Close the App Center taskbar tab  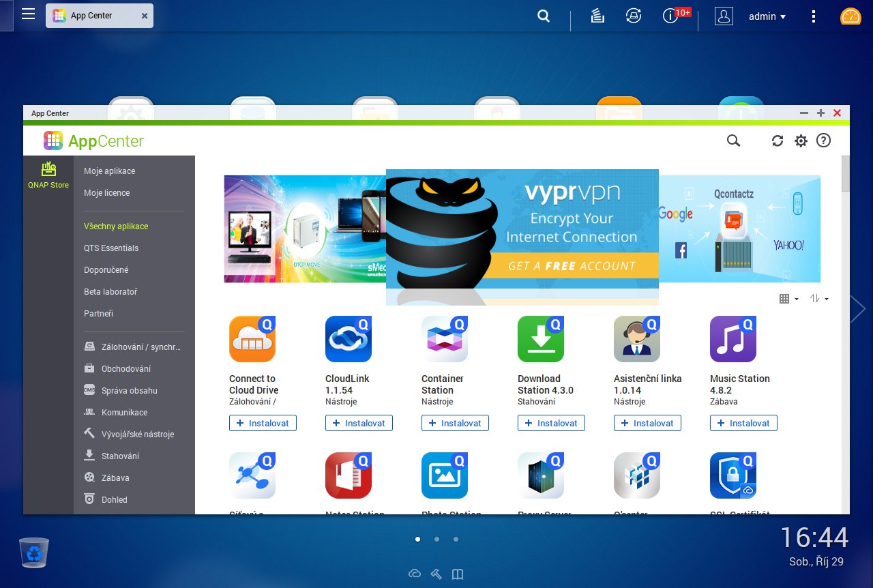point(145,16)
